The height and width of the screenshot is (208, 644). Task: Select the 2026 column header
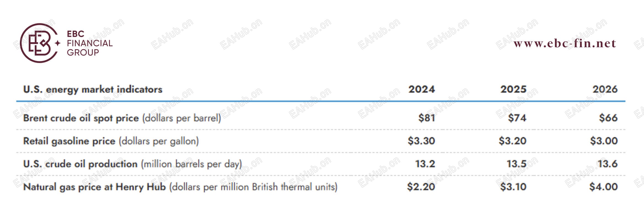click(605, 89)
